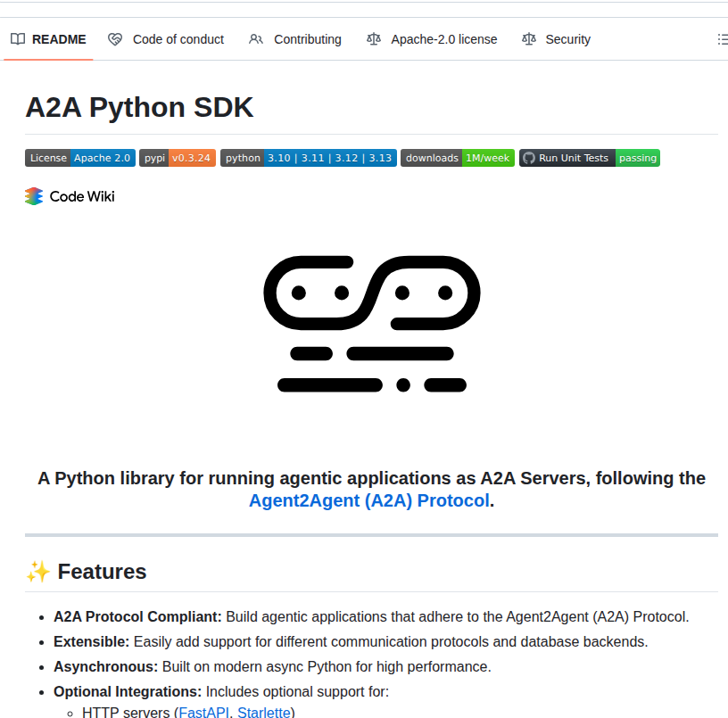Switch to the Code of conduct tab
This screenshot has width=728, height=718.
point(178,39)
